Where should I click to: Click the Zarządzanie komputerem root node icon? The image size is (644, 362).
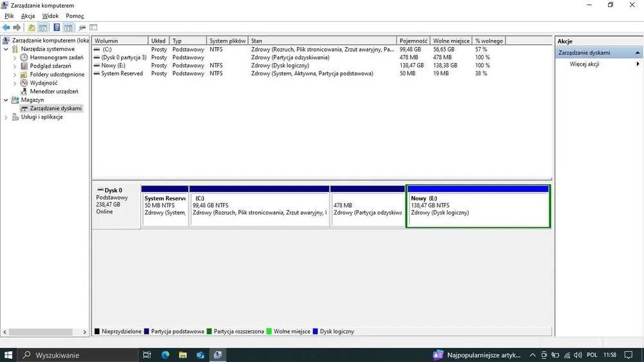6,41
